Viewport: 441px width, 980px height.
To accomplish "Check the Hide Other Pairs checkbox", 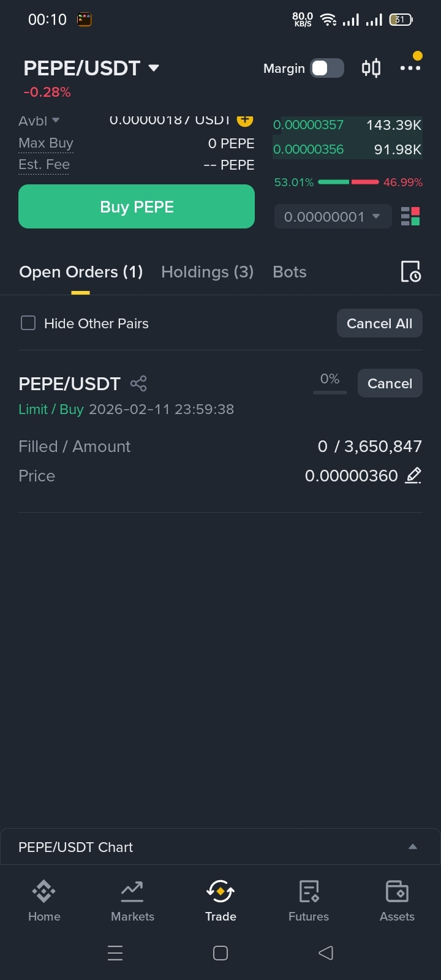I will (x=28, y=323).
